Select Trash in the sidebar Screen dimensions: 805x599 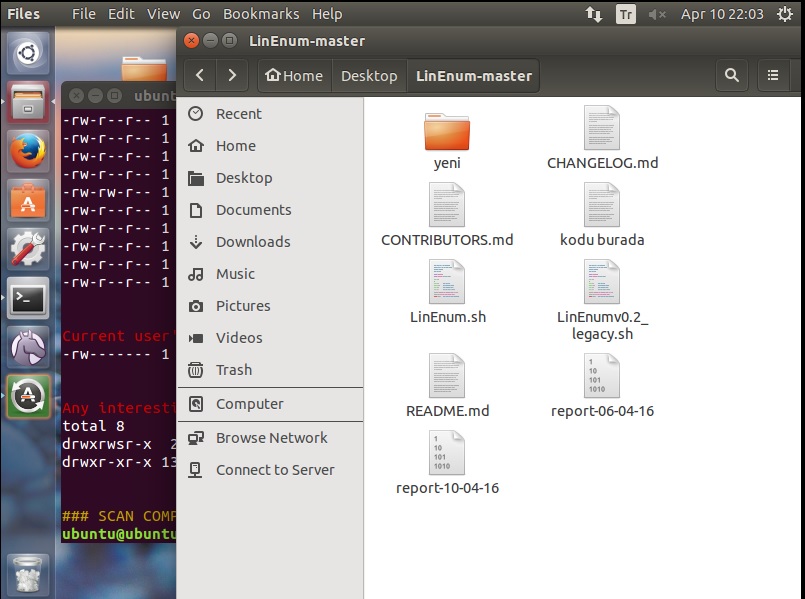[234, 370]
